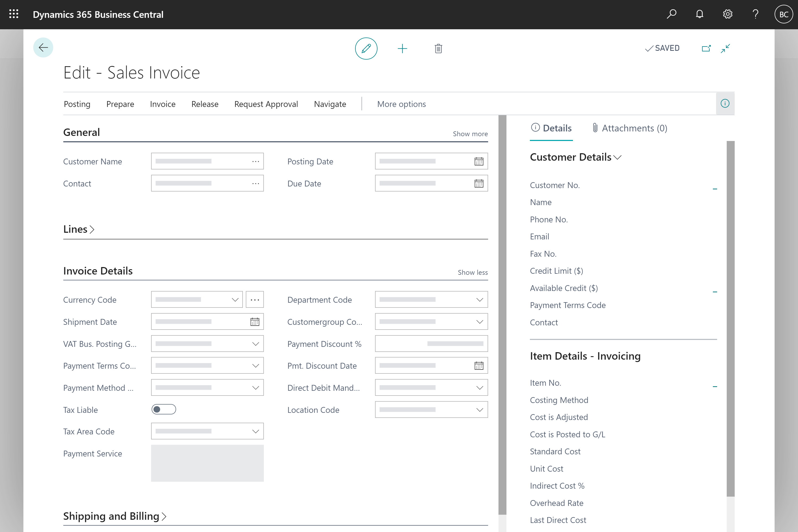The height and width of the screenshot is (532, 798).
Task: Click the delete trash icon
Action: click(x=438, y=49)
